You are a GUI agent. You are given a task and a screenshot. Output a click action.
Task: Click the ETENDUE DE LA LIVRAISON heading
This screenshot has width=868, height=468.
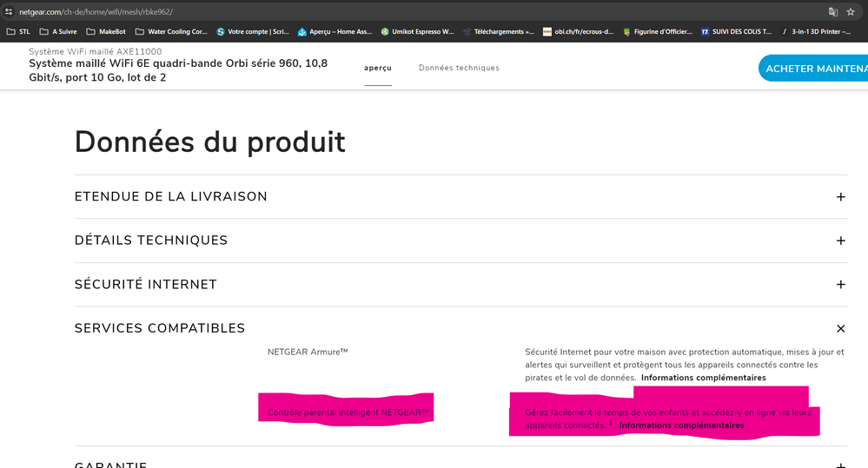[x=170, y=197]
